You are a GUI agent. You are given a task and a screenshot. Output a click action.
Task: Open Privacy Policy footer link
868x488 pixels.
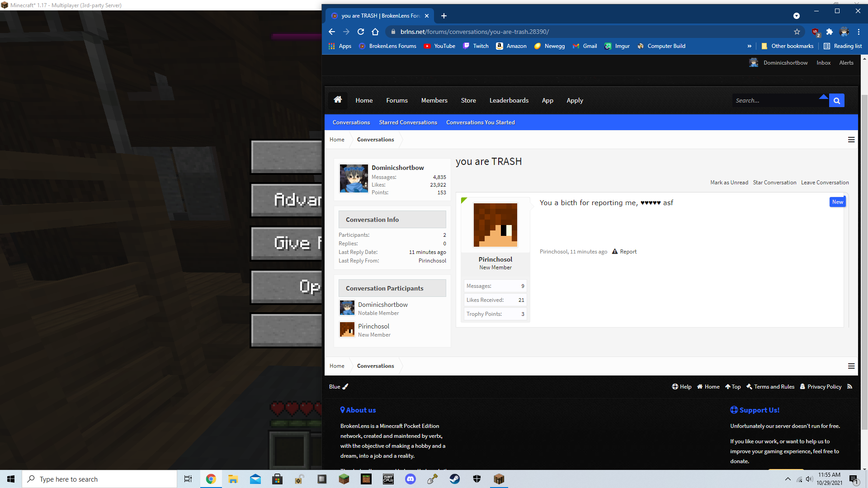click(821, 387)
